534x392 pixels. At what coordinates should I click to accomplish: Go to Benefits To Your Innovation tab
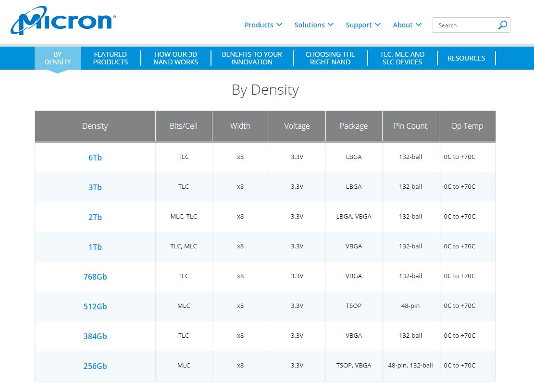(252, 58)
